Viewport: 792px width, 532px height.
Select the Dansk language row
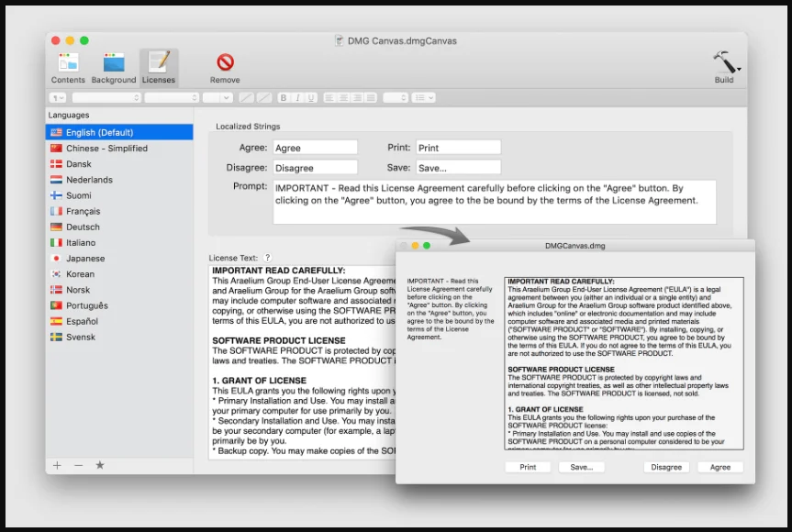[119, 163]
